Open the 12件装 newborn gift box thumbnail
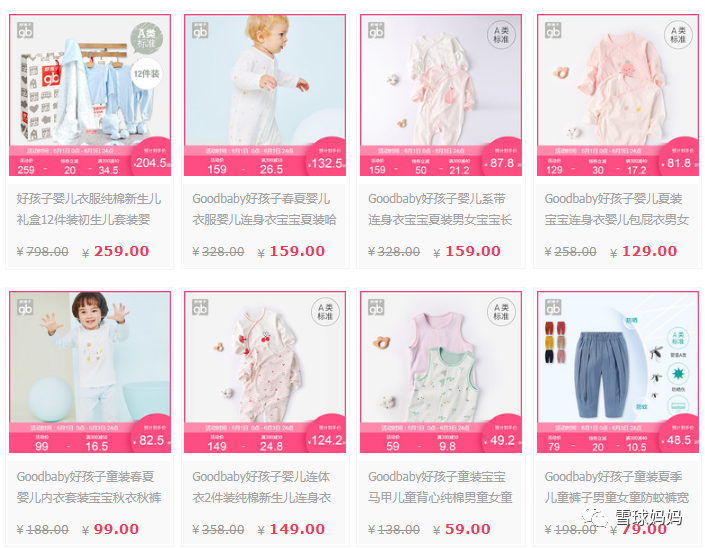This screenshot has height=548, width=705. [90, 95]
